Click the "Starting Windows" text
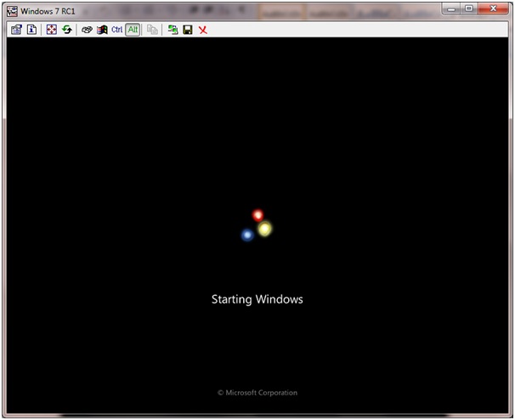Screen dimensions: 515x420 [x=257, y=299]
